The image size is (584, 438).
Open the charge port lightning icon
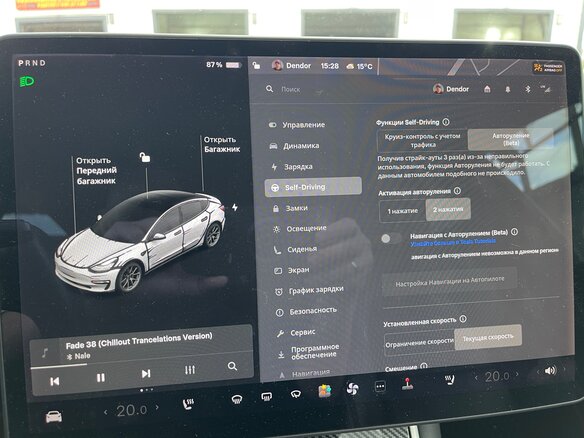tap(235, 207)
